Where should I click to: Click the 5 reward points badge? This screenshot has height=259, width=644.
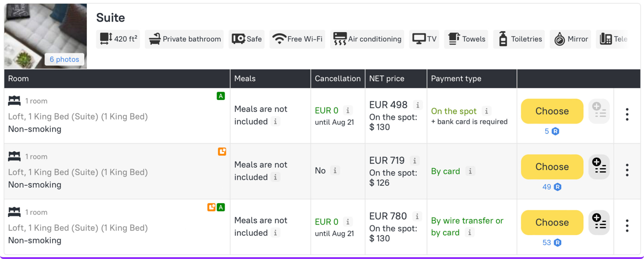[x=552, y=131]
